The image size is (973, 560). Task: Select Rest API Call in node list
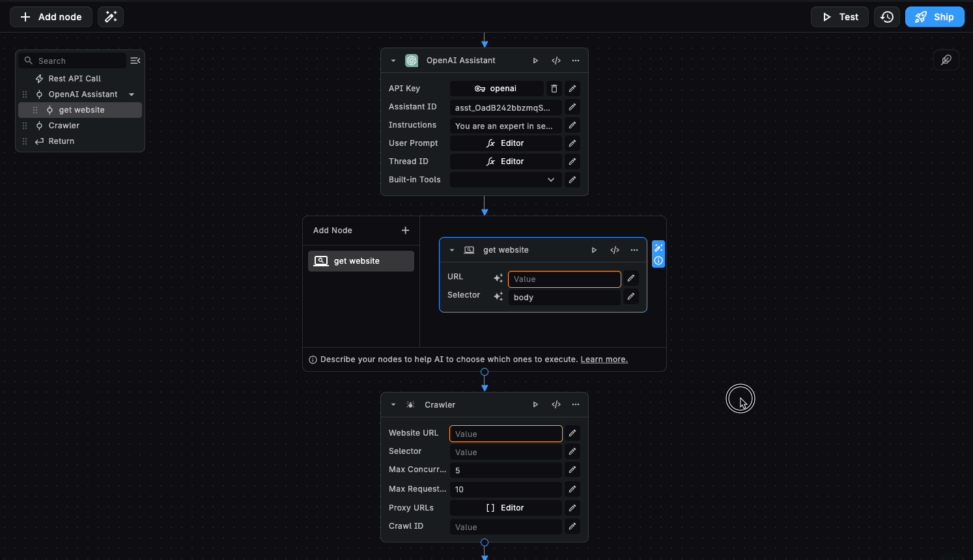[x=74, y=79]
